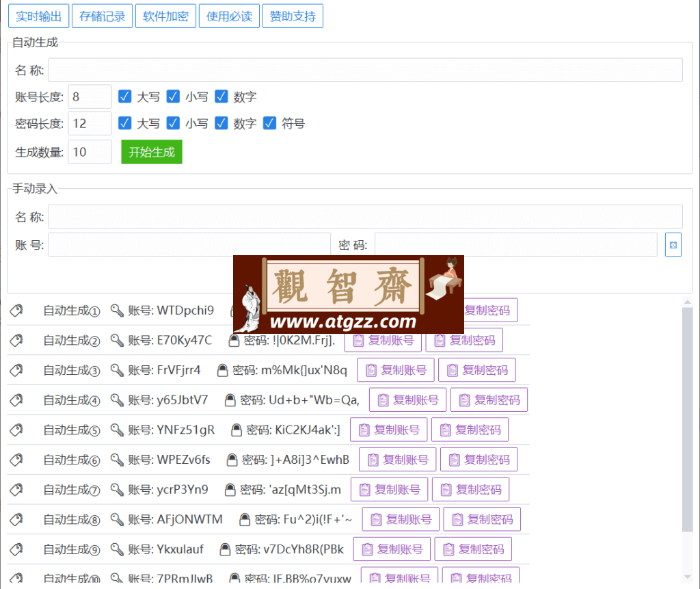Click the tag icon of 自动生成⑥ row

[16, 460]
